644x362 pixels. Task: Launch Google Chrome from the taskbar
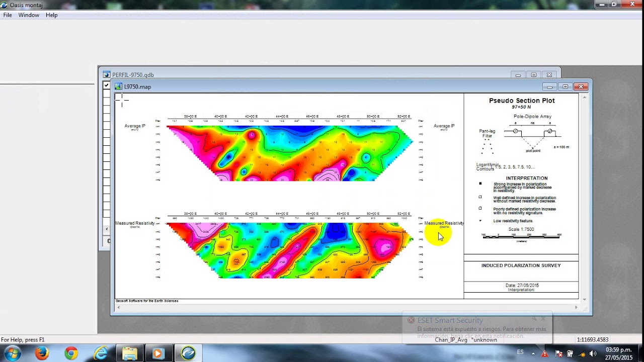[x=71, y=353]
